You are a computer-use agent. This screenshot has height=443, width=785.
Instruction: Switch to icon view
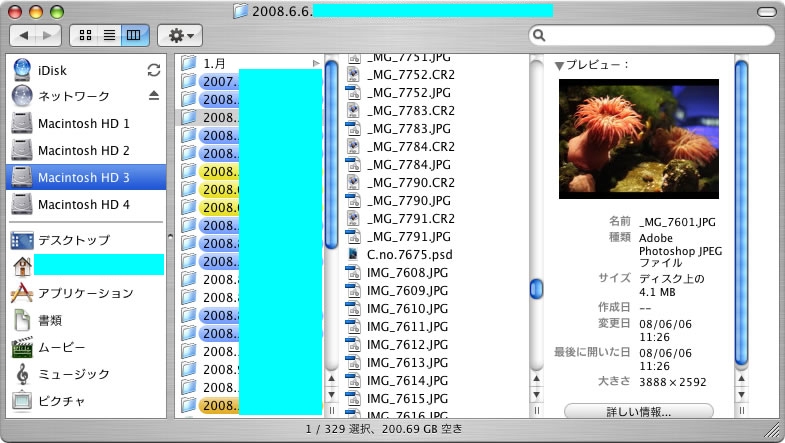coord(85,35)
